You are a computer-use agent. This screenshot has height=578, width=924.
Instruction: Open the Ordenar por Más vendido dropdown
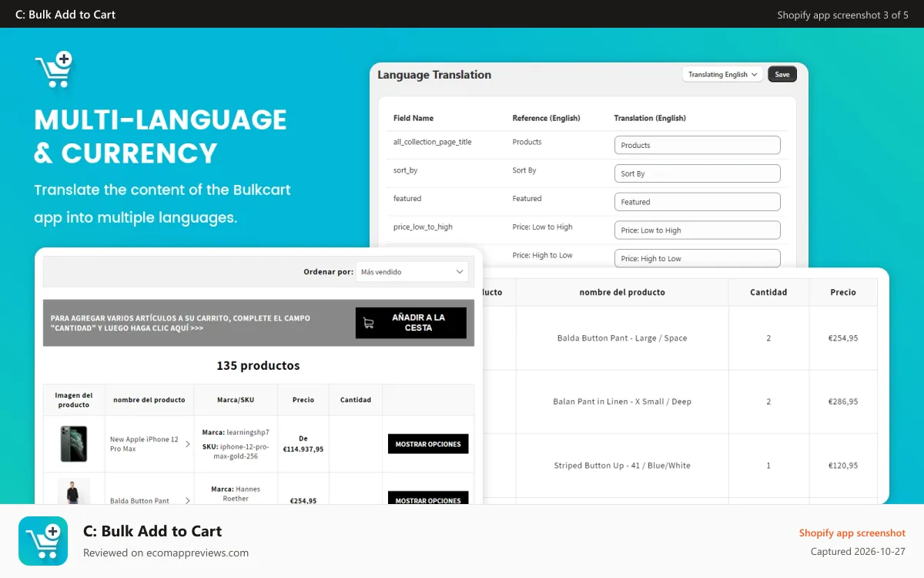pos(412,271)
